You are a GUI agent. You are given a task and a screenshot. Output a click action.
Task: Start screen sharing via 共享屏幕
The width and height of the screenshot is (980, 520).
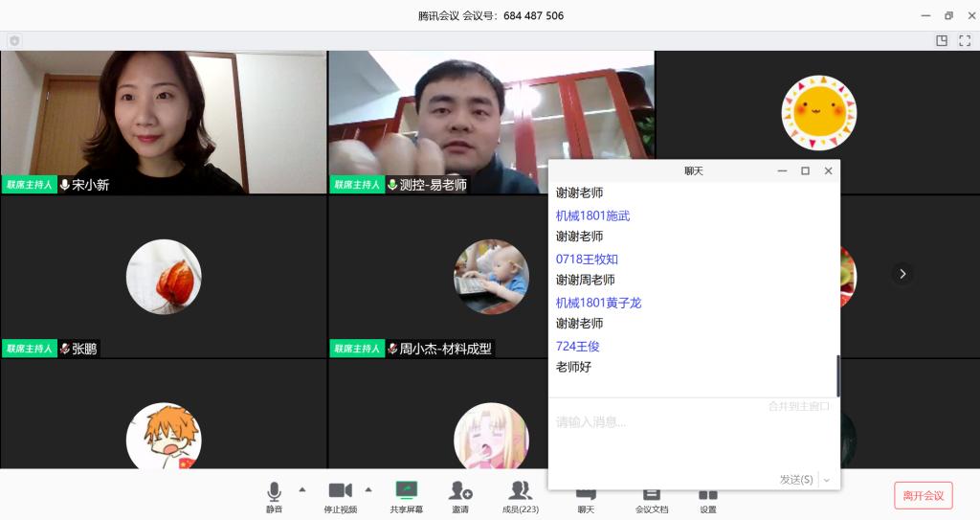point(407,496)
